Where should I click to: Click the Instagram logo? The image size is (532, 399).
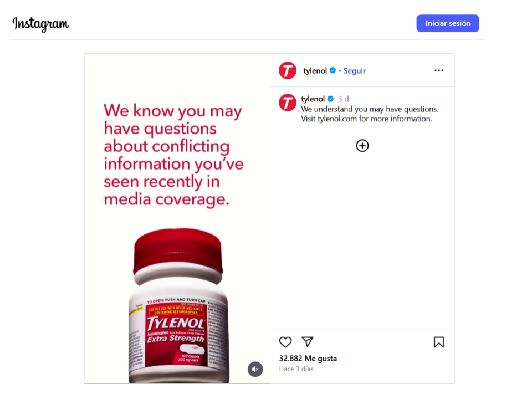click(40, 24)
